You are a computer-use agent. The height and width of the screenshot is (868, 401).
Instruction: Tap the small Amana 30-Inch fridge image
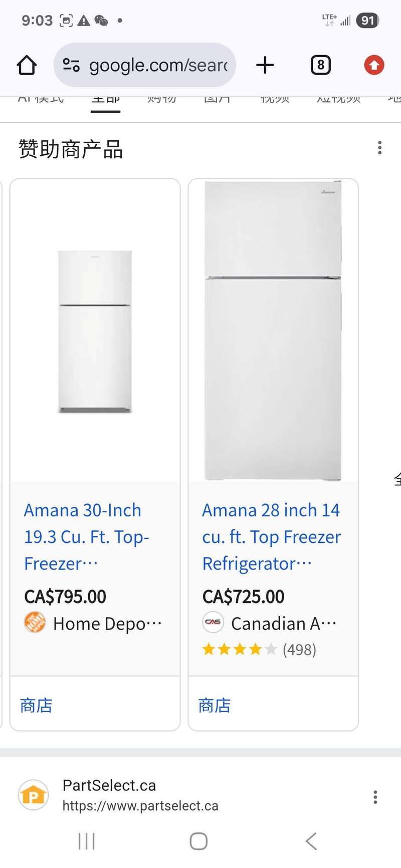pos(95,332)
